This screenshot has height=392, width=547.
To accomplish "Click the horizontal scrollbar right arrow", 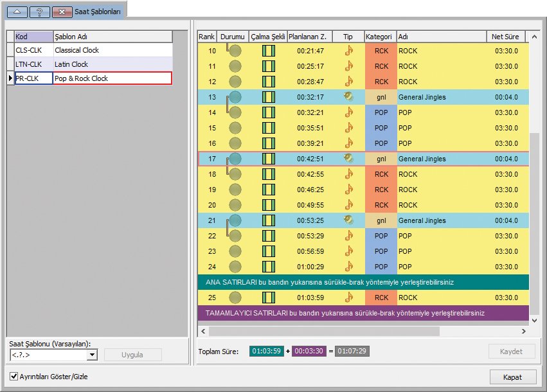I will [524, 332].
